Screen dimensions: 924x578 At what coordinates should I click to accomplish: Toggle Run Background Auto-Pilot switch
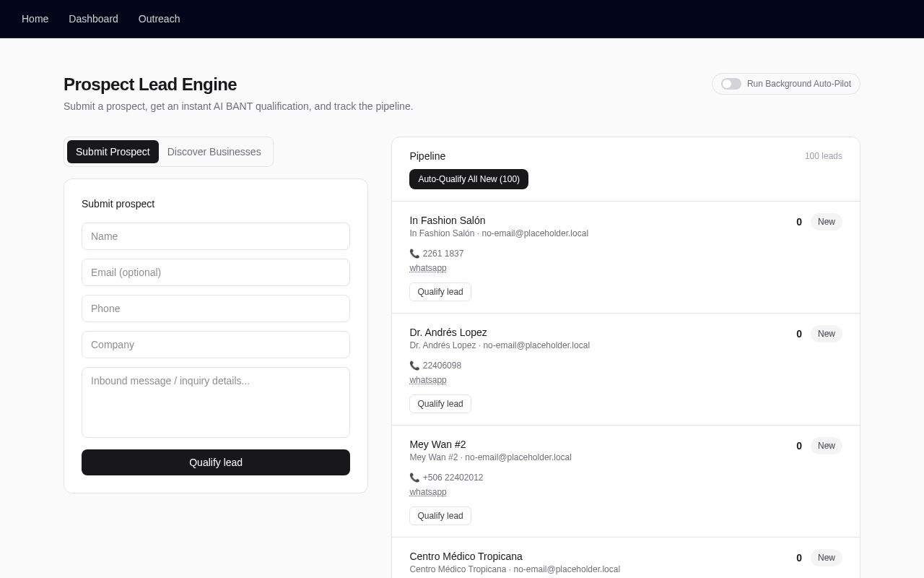[731, 84]
